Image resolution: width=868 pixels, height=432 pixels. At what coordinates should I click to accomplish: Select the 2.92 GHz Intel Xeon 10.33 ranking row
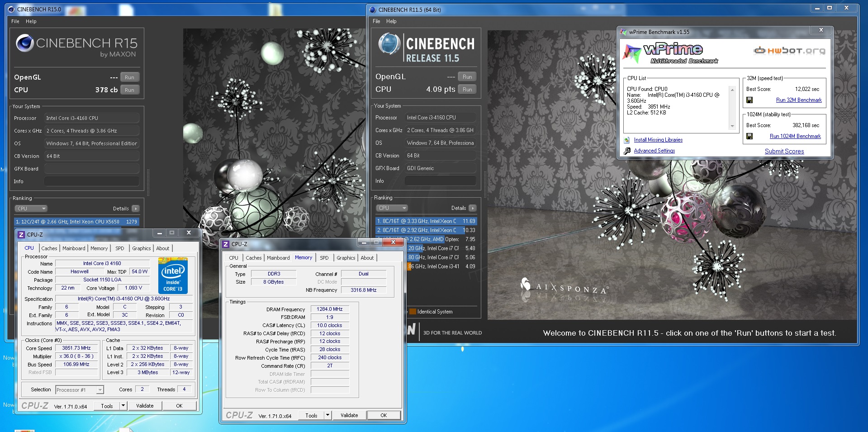426,230
